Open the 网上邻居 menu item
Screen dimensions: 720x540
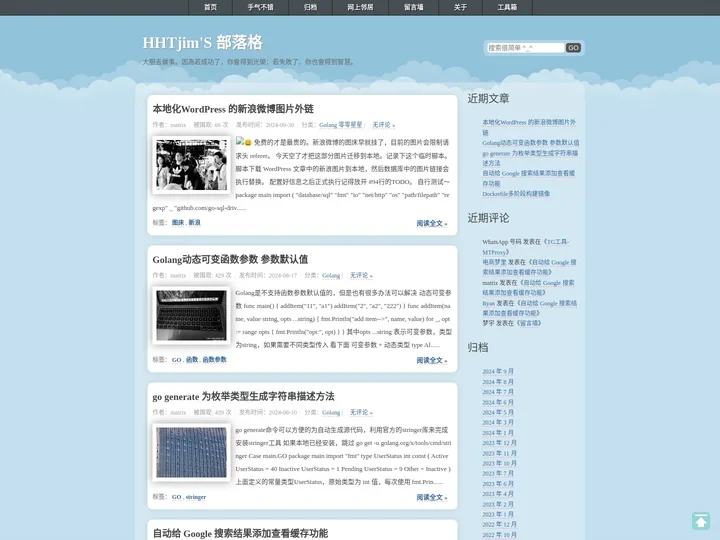coord(360,7)
